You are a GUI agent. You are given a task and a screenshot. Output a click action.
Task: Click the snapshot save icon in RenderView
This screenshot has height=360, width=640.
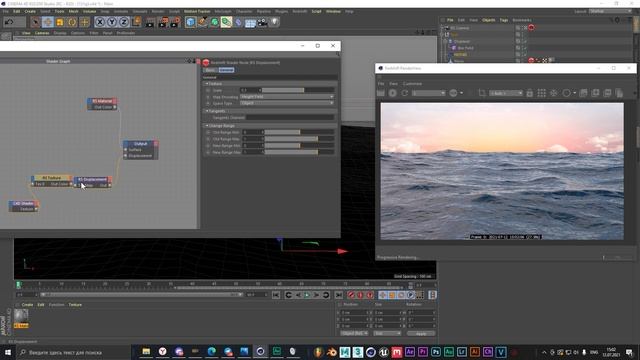coord(583,93)
